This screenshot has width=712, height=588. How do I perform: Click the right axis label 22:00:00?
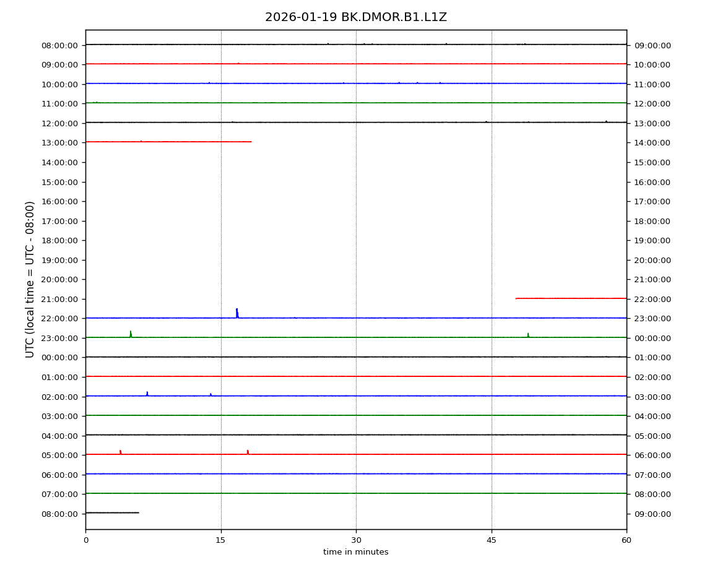(652, 299)
